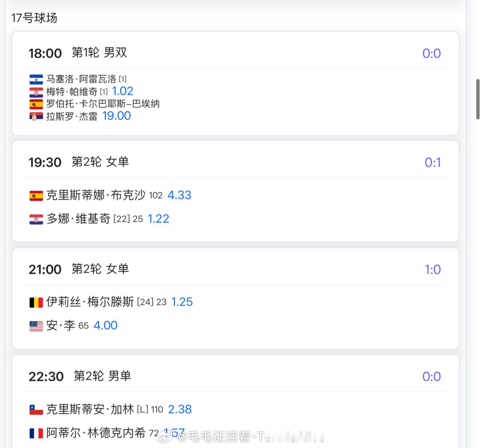The height and width of the screenshot is (448, 483).
Task: Click the vertical scrollbar thumb
Action: (478, 99)
